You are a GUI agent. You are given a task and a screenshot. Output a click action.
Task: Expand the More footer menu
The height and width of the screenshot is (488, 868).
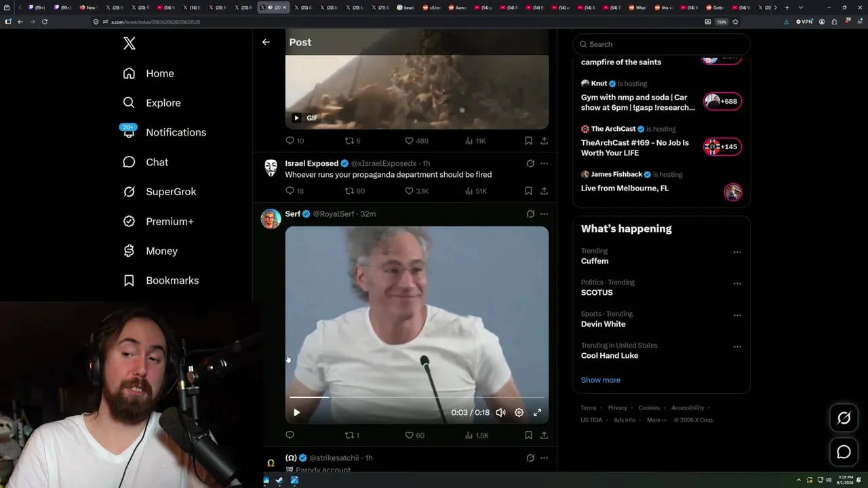tap(656, 420)
